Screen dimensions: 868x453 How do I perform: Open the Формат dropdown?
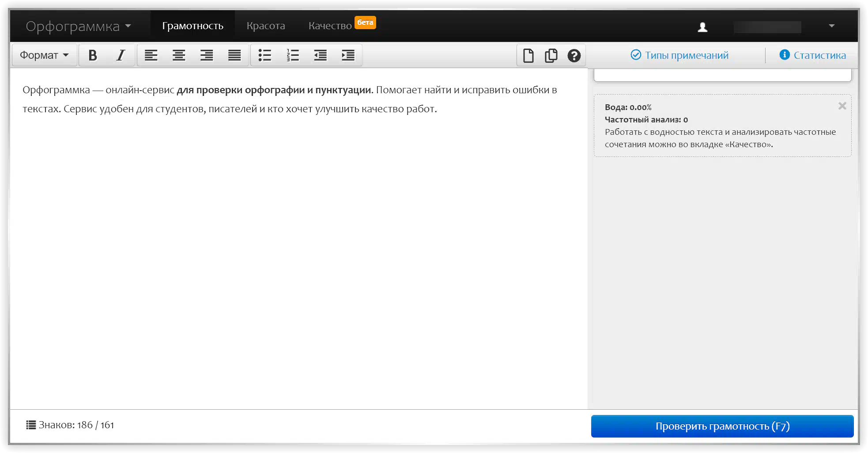(44, 55)
